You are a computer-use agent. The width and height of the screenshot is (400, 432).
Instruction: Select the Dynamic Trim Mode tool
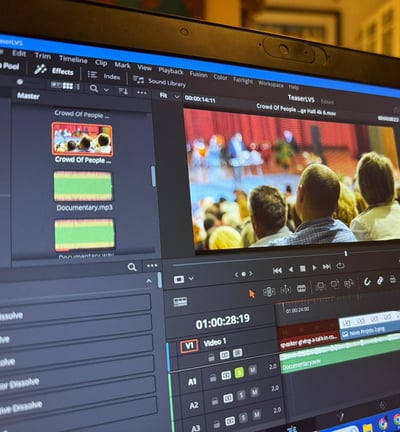click(x=286, y=290)
